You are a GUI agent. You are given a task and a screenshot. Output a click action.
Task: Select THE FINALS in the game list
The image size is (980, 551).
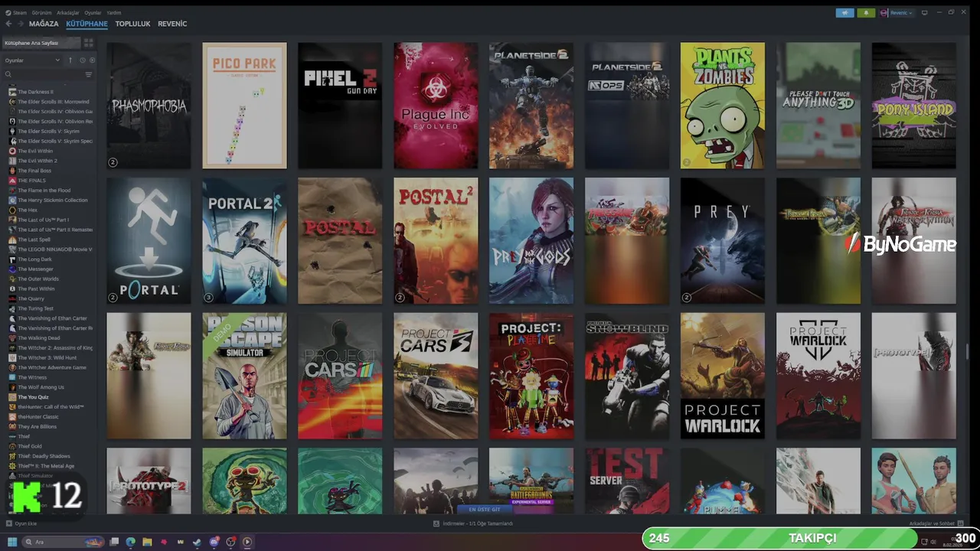tap(31, 181)
